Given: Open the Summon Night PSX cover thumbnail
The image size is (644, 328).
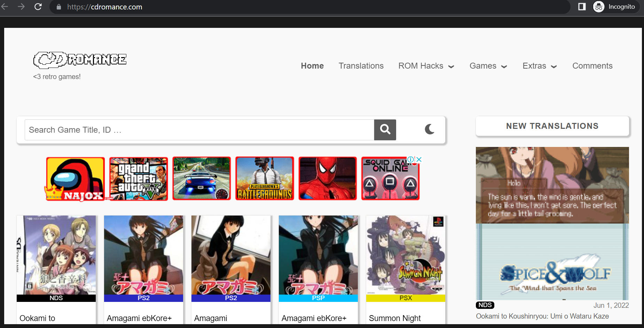Looking at the screenshot, I should 406,255.
